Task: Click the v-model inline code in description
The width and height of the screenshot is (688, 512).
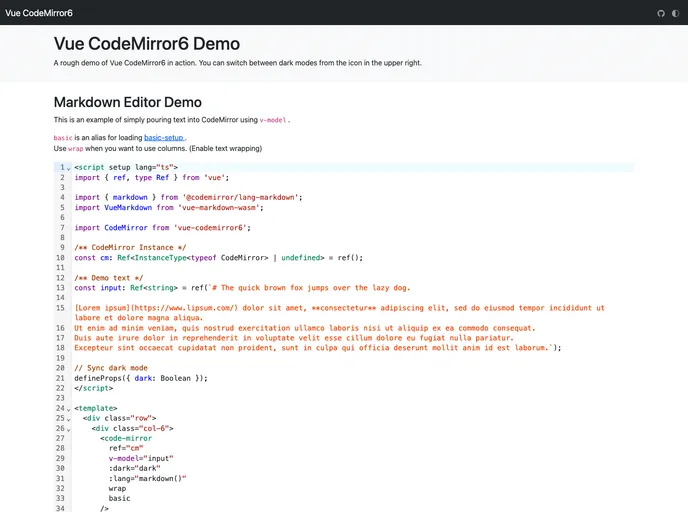Action: (x=273, y=120)
